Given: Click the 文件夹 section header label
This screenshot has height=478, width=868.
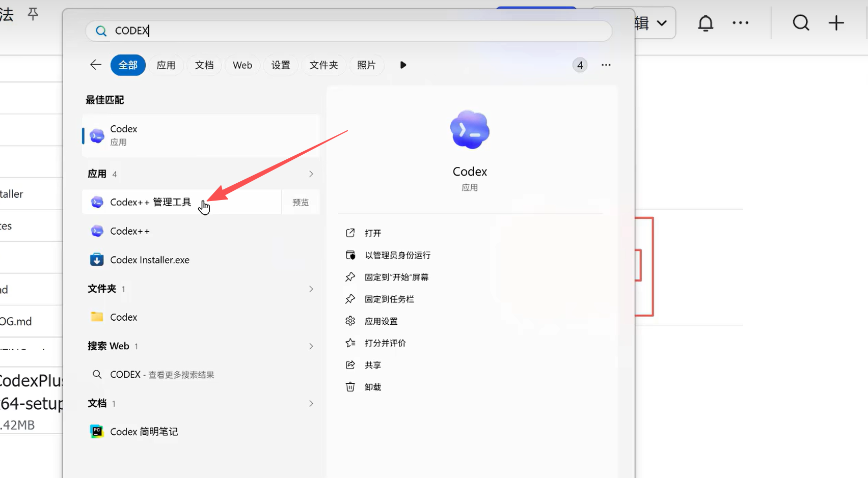Looking at the screenshot, I should coord(102,289).
